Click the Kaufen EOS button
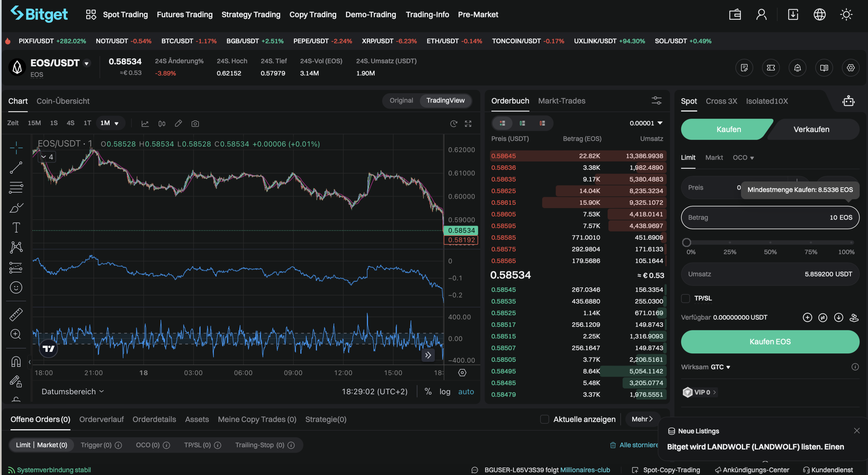Screen dimensions: 868x475 click(770, 342)
